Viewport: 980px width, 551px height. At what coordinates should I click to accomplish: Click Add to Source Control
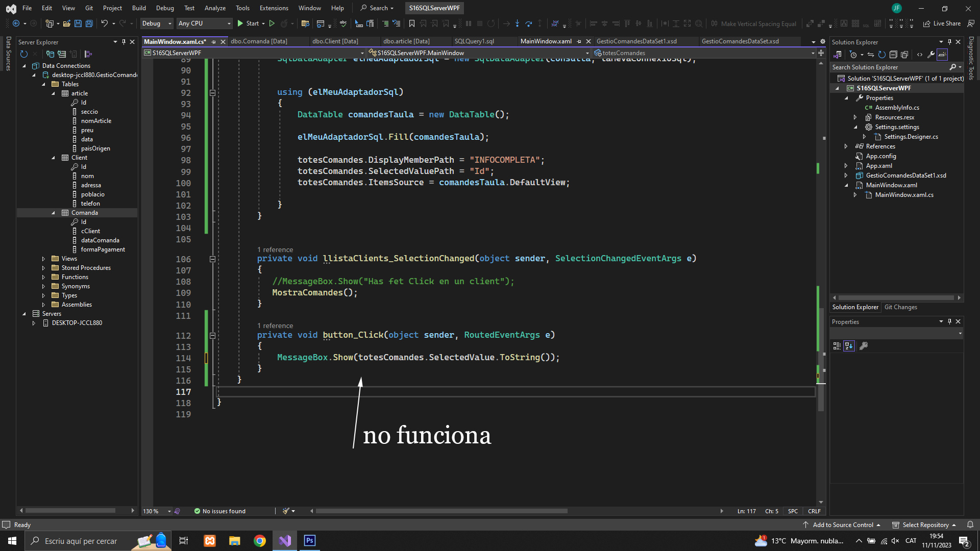(843, 525)
